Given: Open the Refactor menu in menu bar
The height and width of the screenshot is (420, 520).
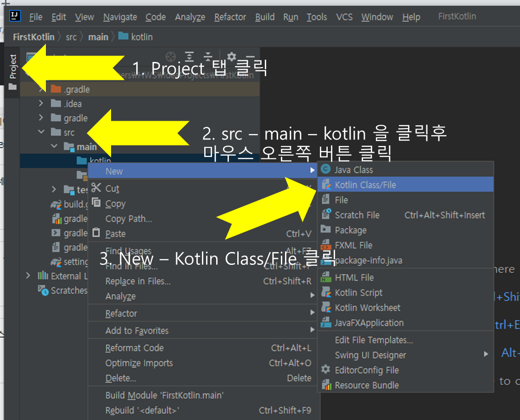Looking at the screenshot, I should point(230,17).
